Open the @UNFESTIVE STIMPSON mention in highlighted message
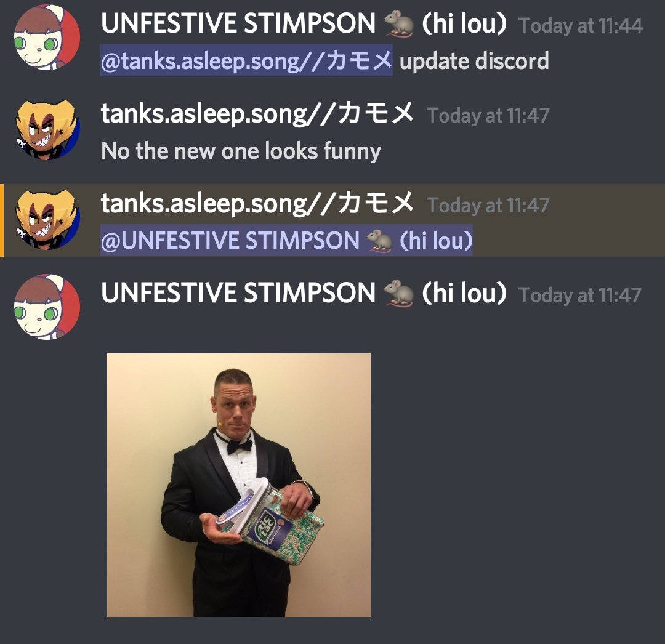The width and height of the screenshot is (665, 644). tap(287, 240)
